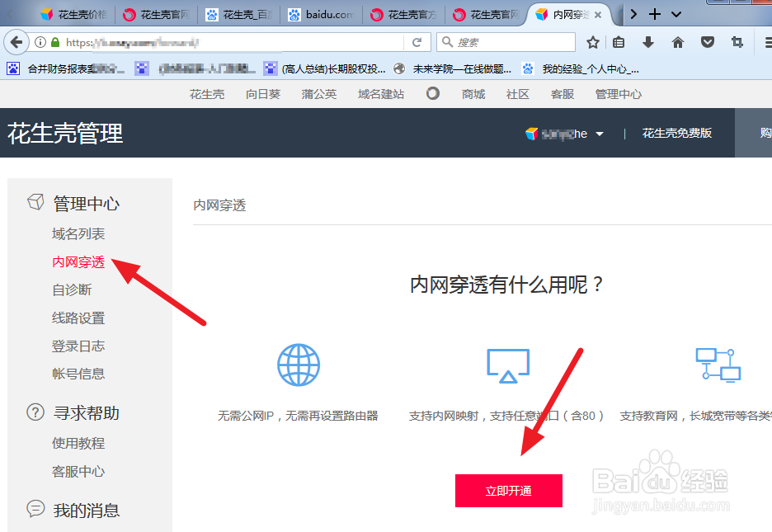This screenshot has width=772, height=532.
Task: Click 社区 in top site navigation
Action: click(517, 94)
